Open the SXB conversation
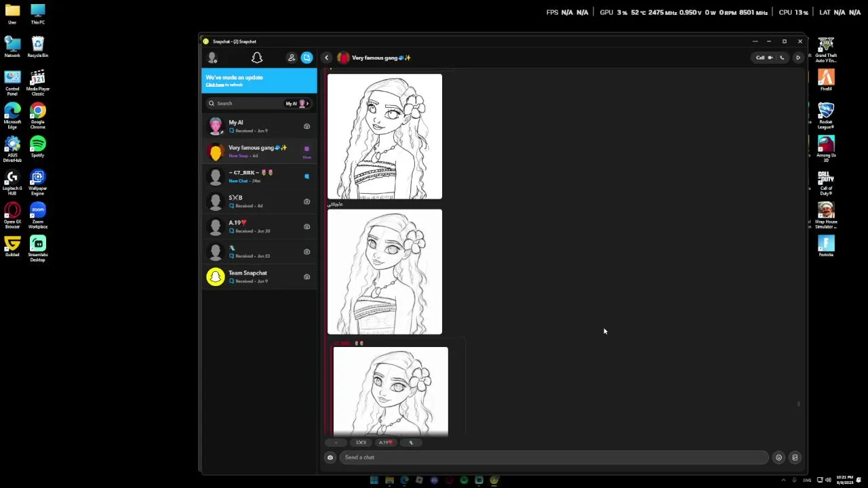868x488 pixels. [259, 201]
